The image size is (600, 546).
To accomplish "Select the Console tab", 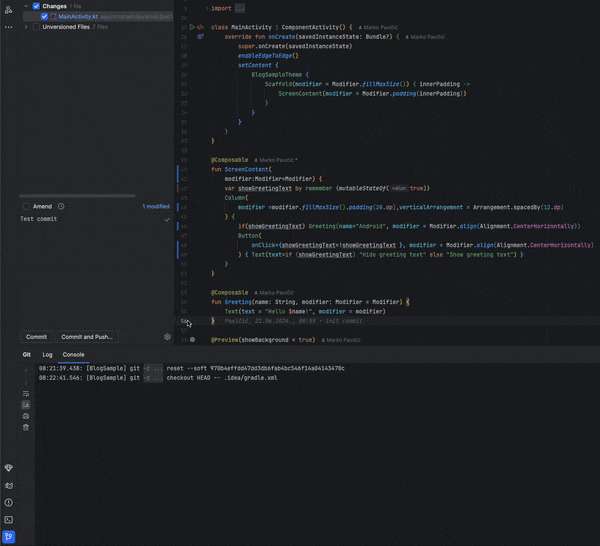I will [74, 354].
